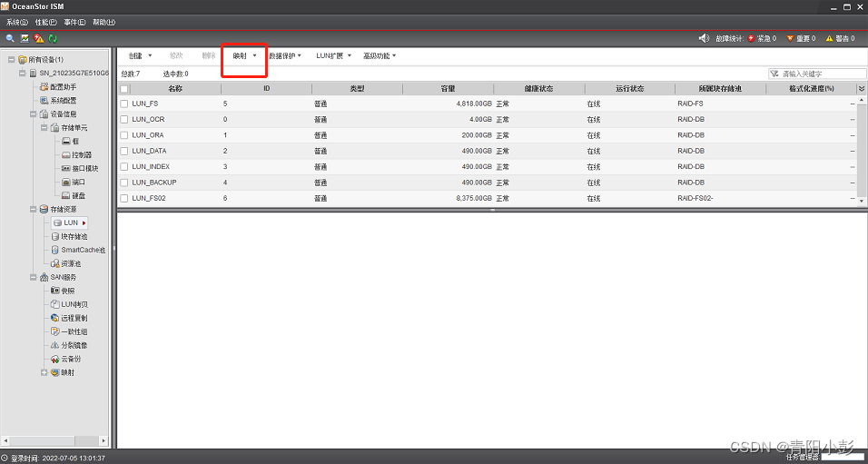This screenshot has height=464, width=868.
Task: Select the LUN node in the tree
Action: 70,222
